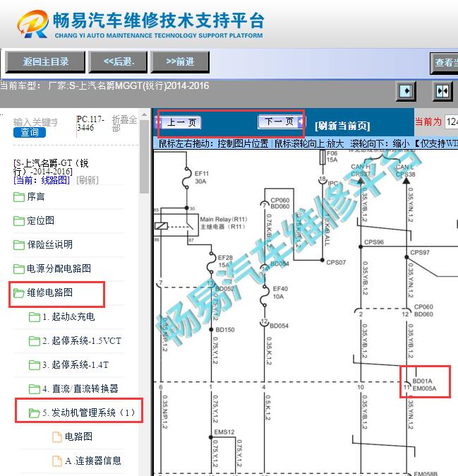Expand the 序言 folder
Image resolution: width=458 pixels, height=476 pixels.
[x=36, y=197]
